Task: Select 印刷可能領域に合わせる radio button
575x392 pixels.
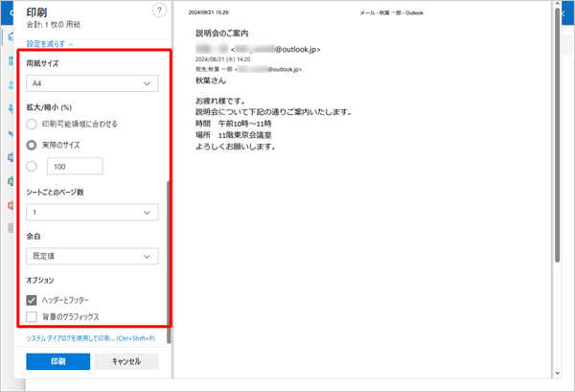Action: (x=32, y=125)
